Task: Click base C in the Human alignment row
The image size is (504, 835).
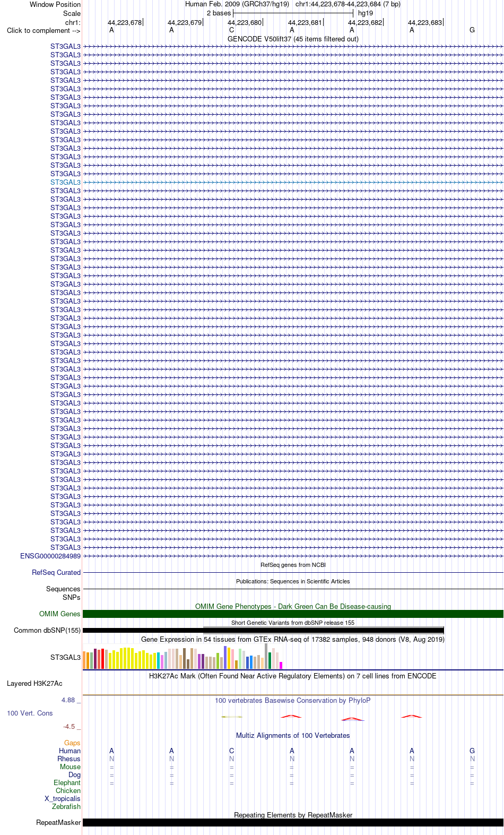Action: point(231,751)
